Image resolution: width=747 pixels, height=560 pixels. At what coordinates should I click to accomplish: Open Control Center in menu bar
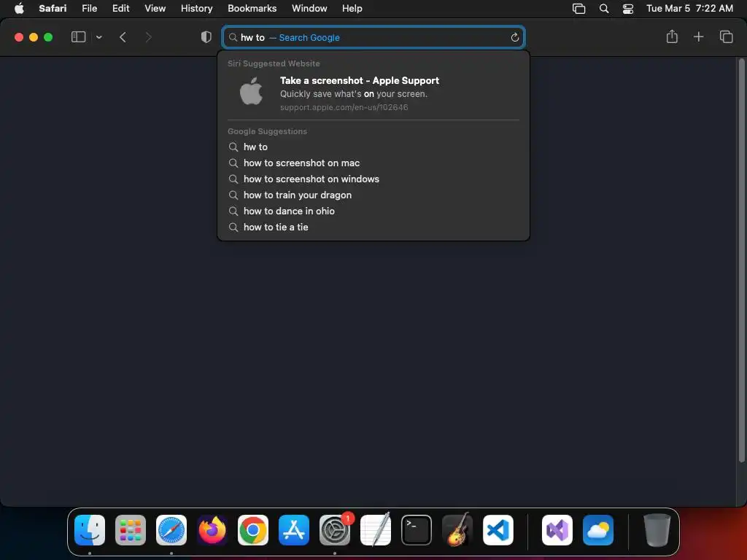[628, 9]
